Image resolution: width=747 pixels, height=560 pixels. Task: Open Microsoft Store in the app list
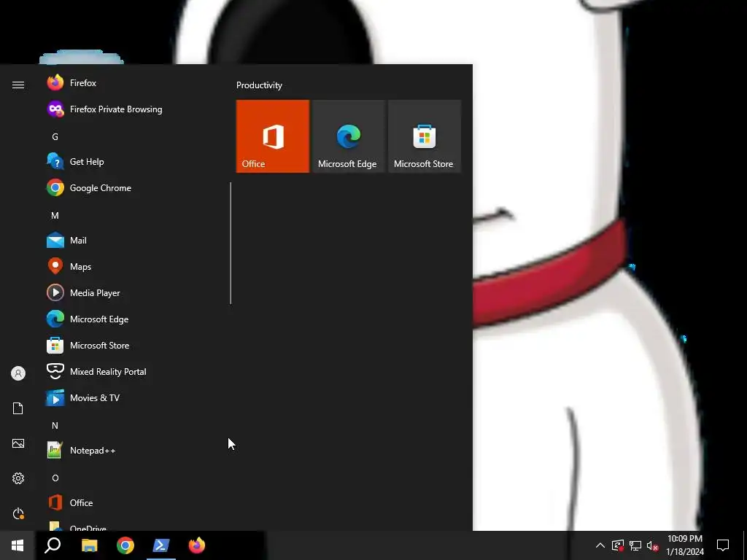point(133,345)
